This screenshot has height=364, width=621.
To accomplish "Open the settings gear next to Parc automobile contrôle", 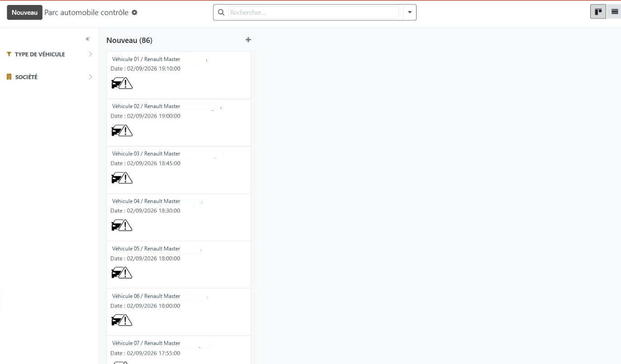I will [134, 13].
